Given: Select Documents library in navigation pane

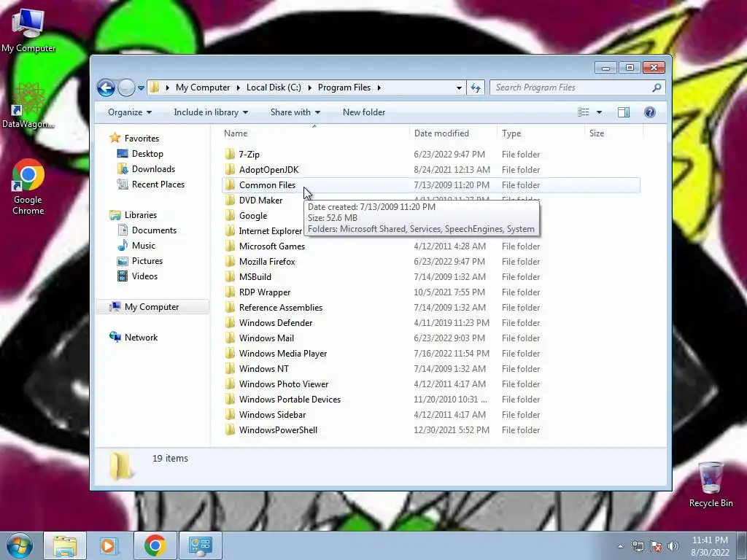Looking at the screenshot, I should (x=154, y=230).
